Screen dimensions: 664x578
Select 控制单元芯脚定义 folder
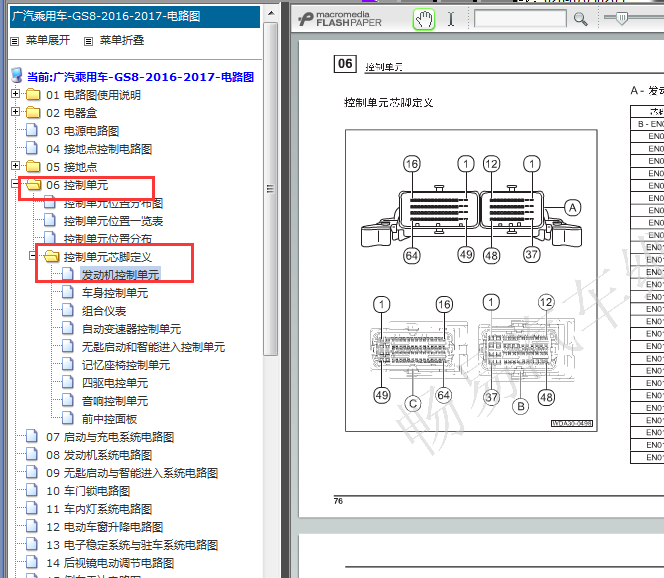click(108, 257)
